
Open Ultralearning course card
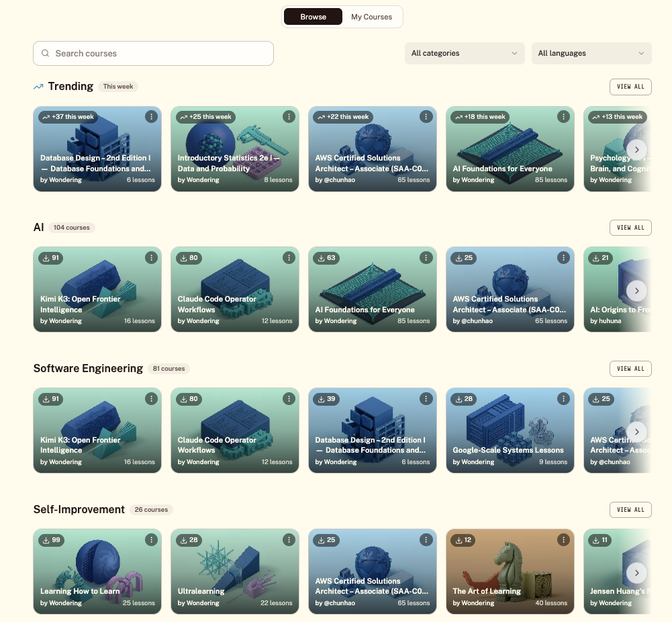pos(235,572)
